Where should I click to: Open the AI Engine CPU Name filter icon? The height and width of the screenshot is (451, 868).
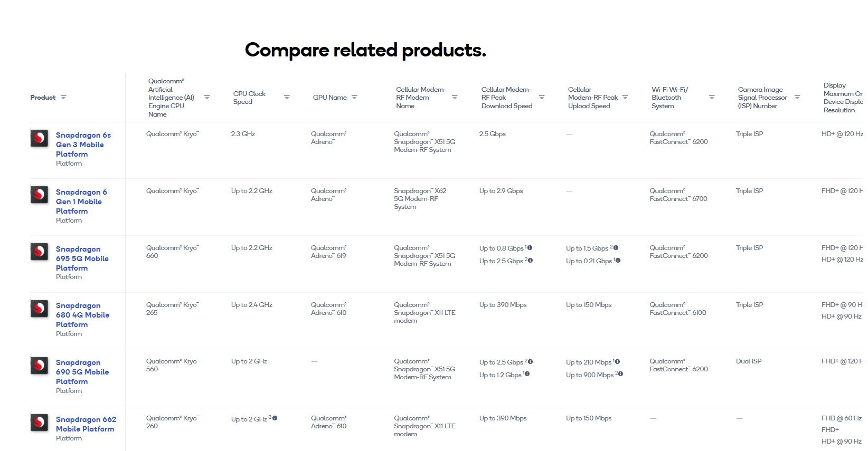(207, 98)
